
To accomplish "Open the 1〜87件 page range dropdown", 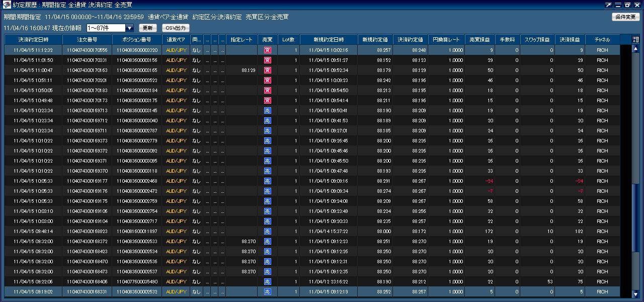I will point(110,28).
